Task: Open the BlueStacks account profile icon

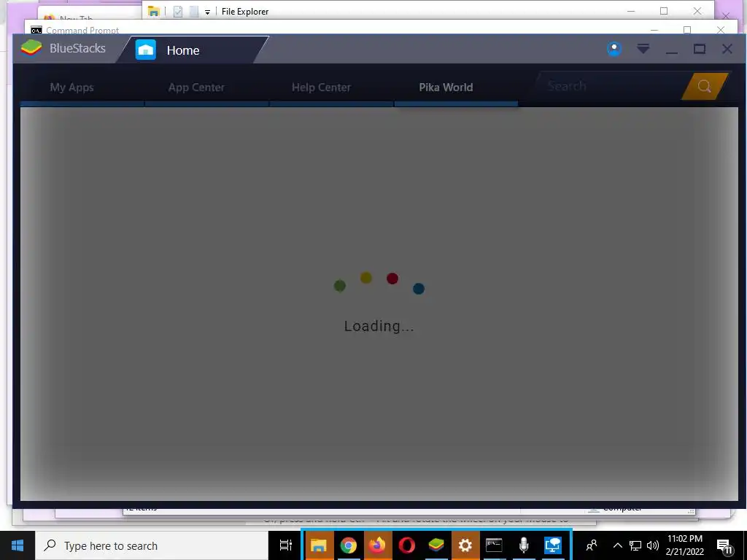Action: coord(614,49)
